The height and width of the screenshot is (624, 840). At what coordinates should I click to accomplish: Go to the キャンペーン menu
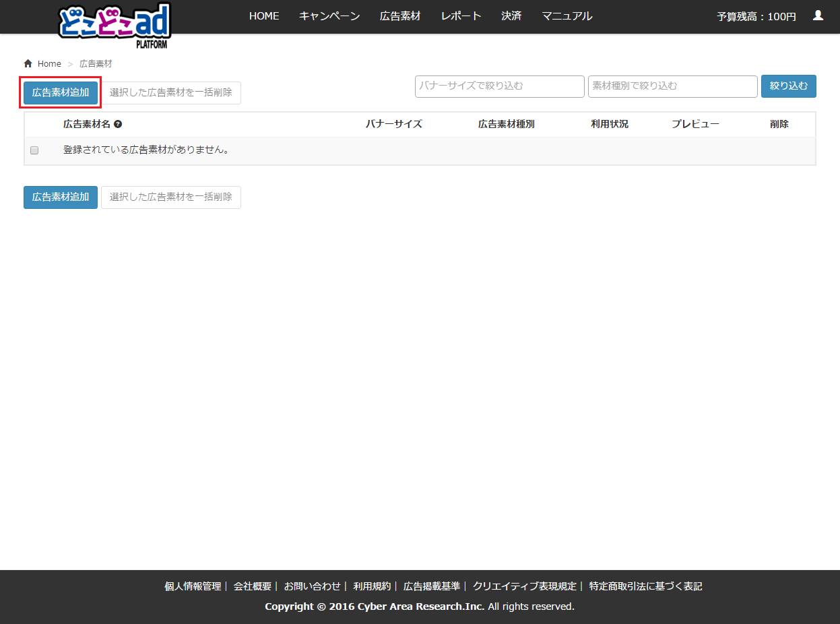pos(329,16)
